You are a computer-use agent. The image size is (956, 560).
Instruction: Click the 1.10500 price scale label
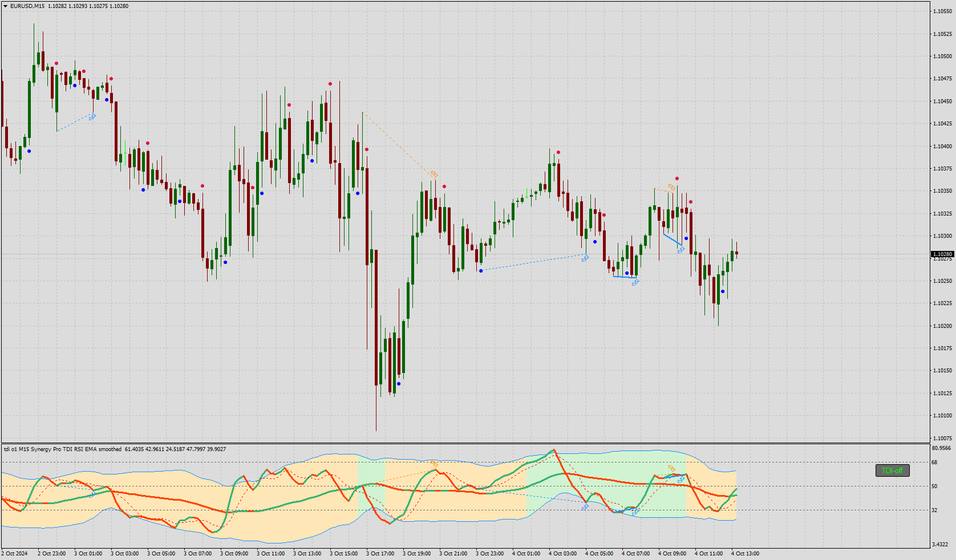[942, 56]
